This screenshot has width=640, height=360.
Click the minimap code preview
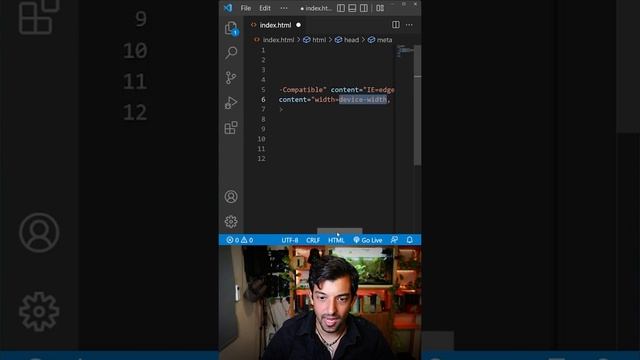[404, 50]
